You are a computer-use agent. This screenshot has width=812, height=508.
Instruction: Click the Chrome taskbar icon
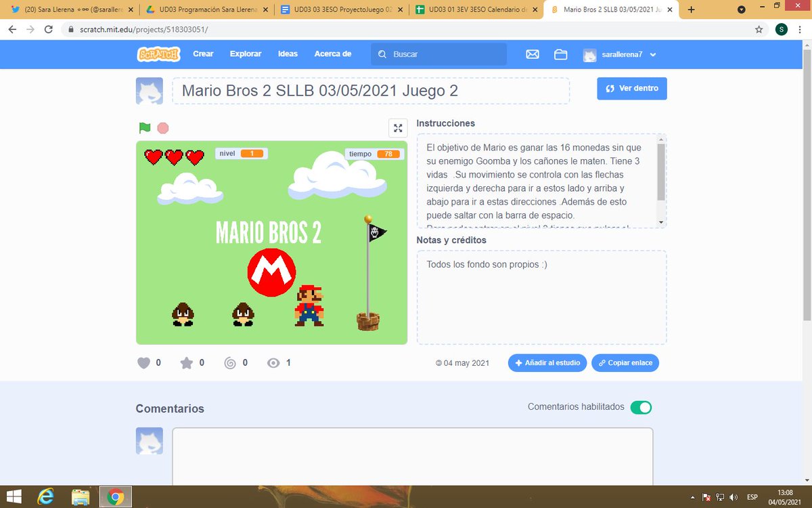point(115,497)
